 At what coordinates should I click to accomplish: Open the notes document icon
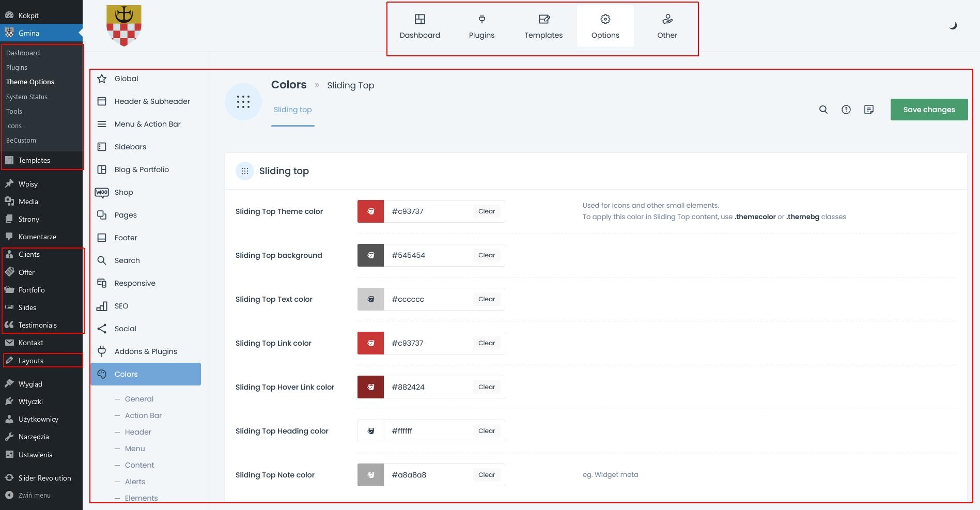coord(869,110)
